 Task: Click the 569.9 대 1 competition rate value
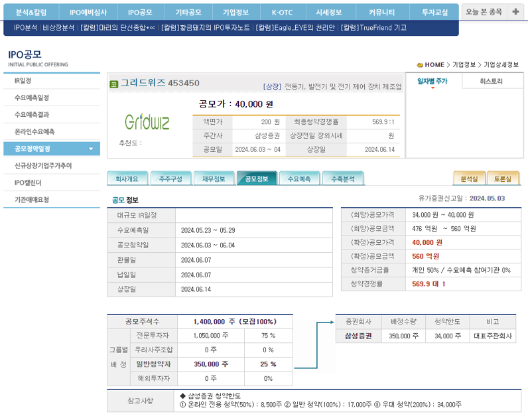point(429,284)
